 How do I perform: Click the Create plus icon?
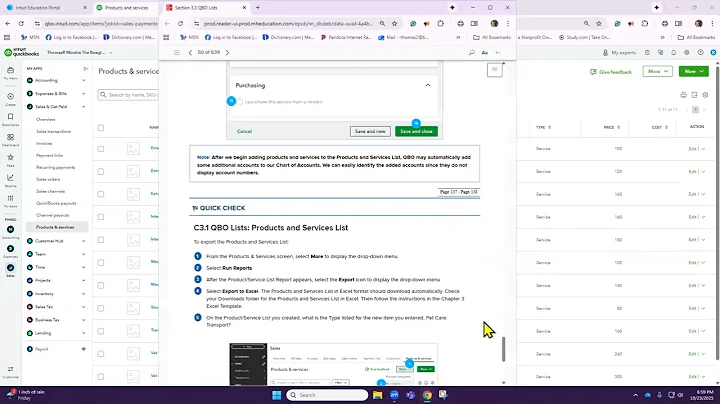(10, 96)
